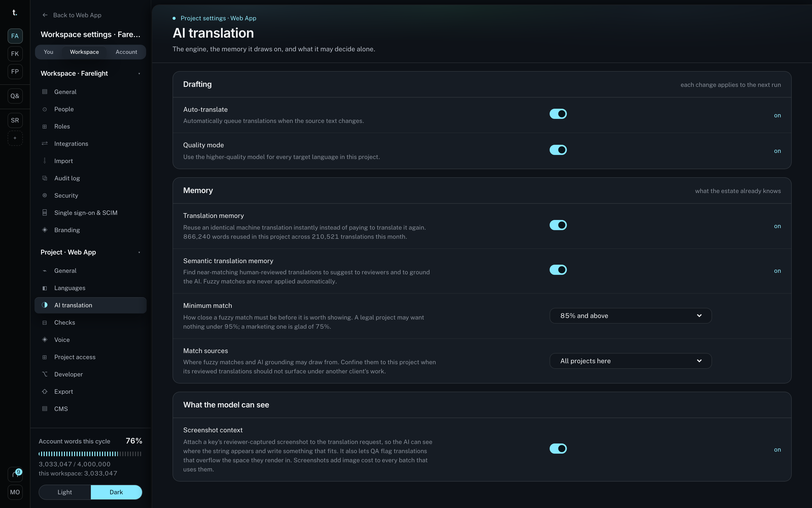
Task: Switch to Light theme
Action: [x=65, y=492]
